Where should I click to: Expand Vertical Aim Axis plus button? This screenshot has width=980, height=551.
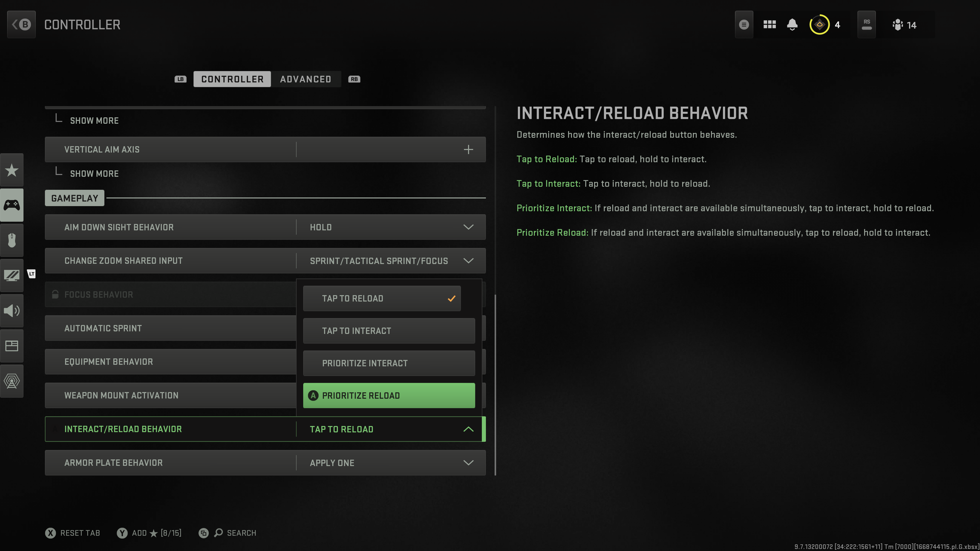[468, 149]
